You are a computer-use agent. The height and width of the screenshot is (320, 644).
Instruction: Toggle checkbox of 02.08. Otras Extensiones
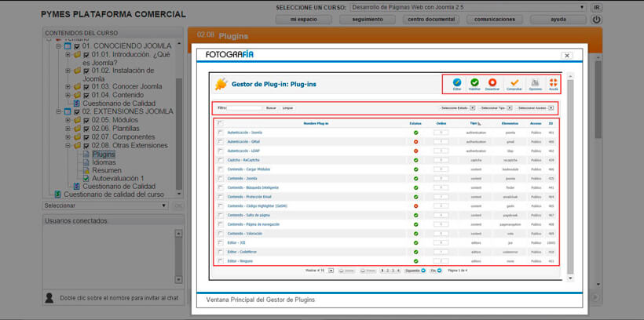[x=86, y=146]
